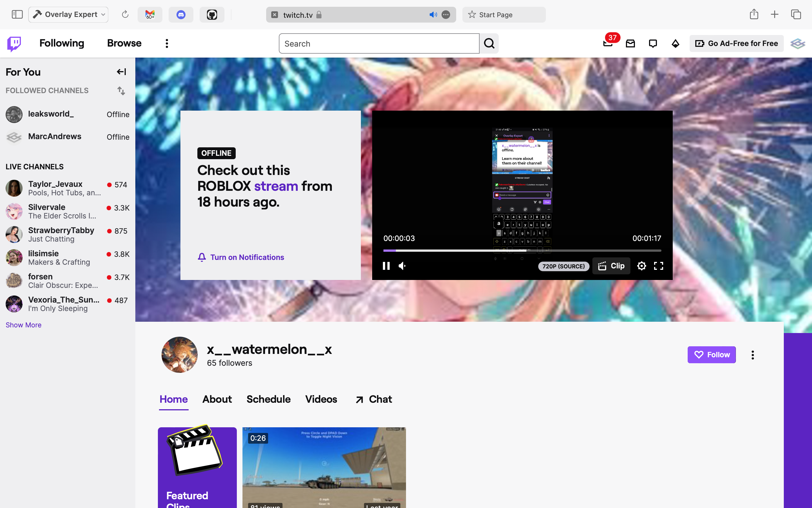The width and height of the screenshot is (812, 508).
Task: Close the twitch.tv tab
Action: (x=274, y=15)
